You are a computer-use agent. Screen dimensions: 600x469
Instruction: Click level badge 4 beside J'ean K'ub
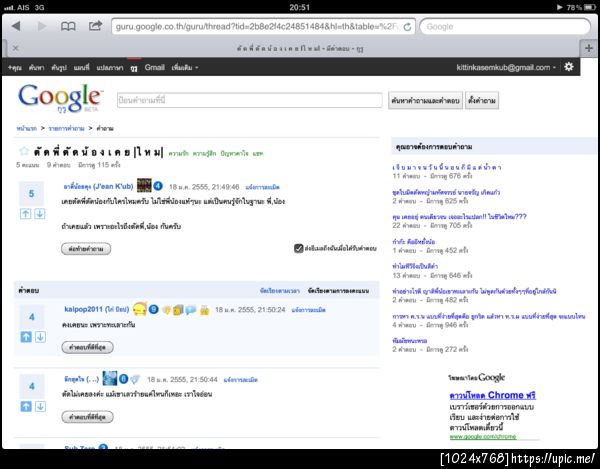pos(158,186)
